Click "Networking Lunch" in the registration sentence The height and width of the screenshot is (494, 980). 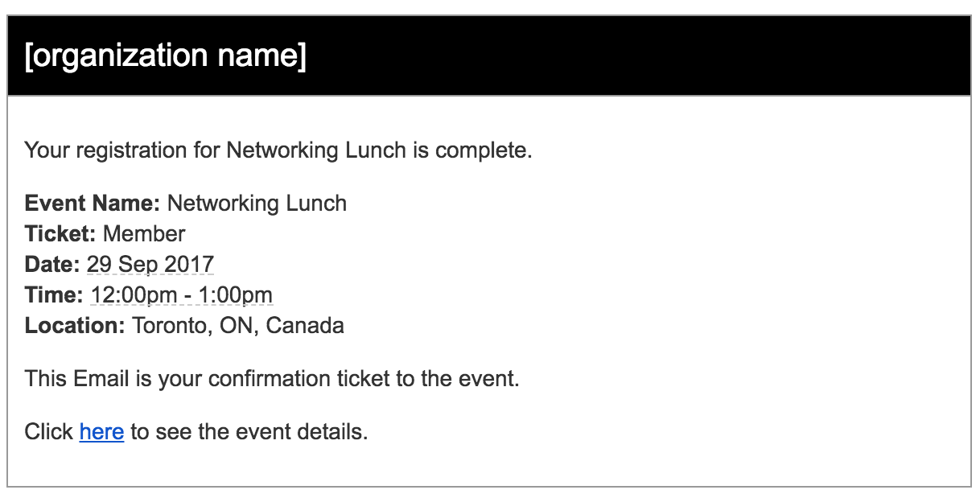316,150
